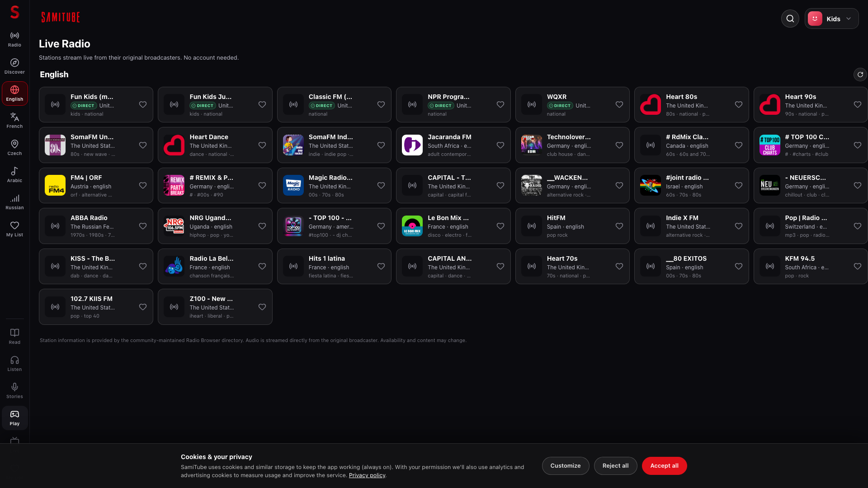This screenshot has height=488, width=868.
Task: Select the Russian language section
Action: tap(14, 202)
